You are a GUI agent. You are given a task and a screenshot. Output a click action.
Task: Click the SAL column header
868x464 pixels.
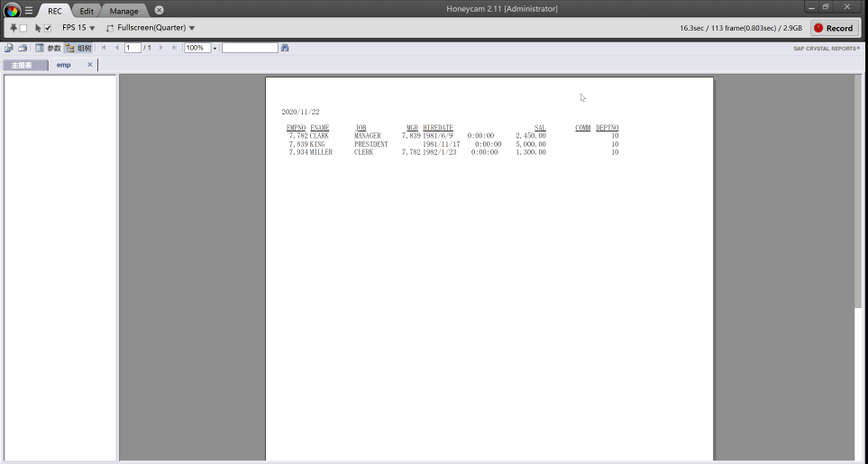[x=540, y=128]
